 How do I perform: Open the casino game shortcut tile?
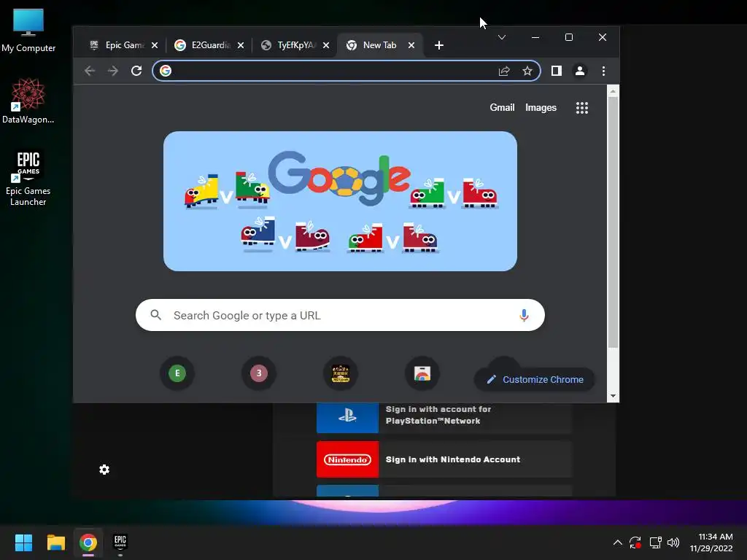341,373
